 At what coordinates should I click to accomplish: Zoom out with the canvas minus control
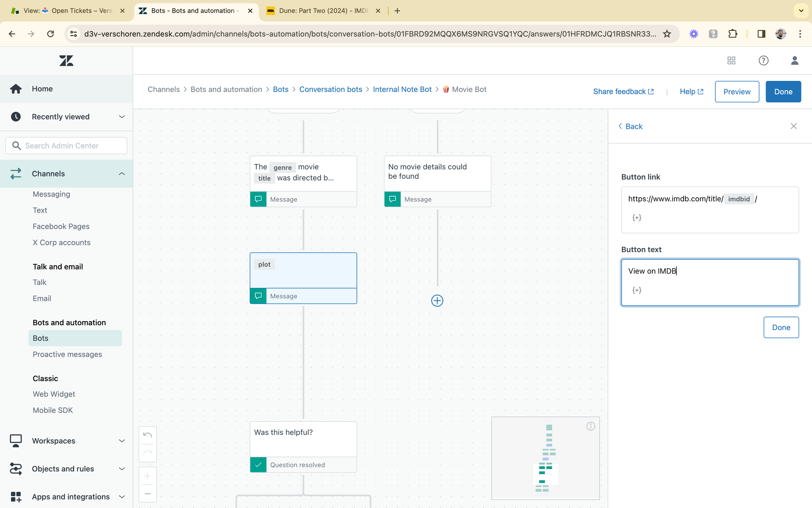pyautogui.click(x=148, y=494)
